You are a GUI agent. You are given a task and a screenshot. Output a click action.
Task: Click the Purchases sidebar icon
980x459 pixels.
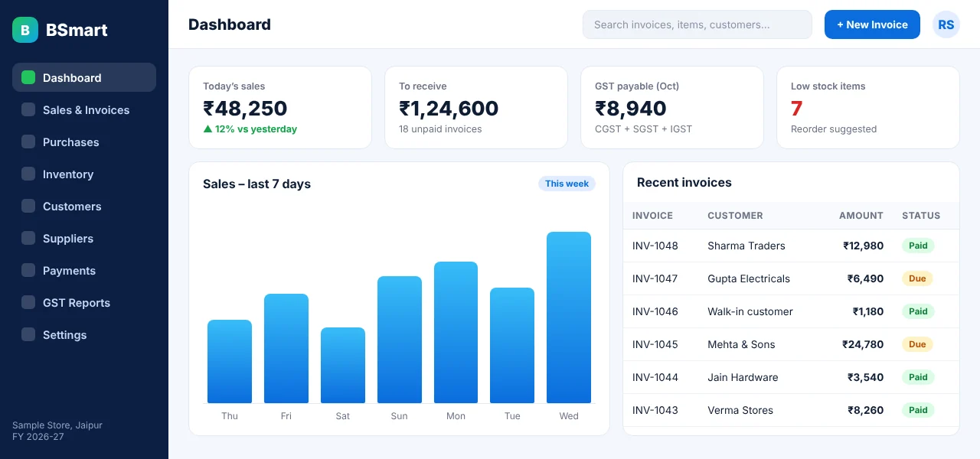click(x=28, y=142)
